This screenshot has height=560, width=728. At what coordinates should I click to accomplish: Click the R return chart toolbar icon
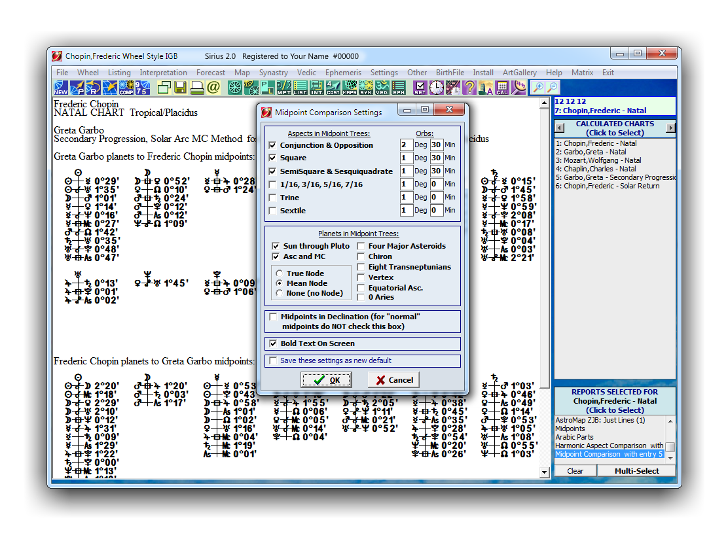coord(94,88)
